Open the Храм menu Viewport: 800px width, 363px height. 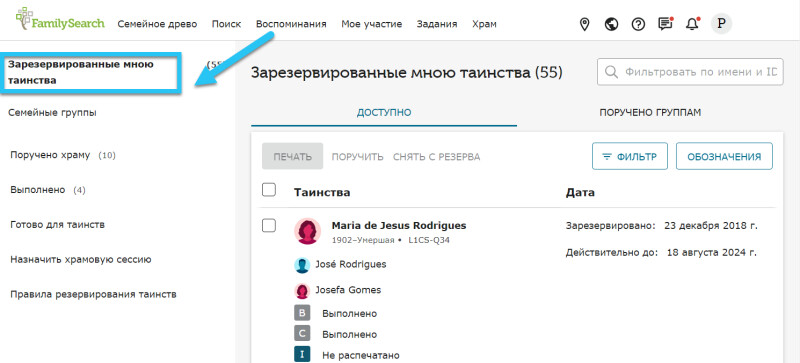[x=484, y=24]
